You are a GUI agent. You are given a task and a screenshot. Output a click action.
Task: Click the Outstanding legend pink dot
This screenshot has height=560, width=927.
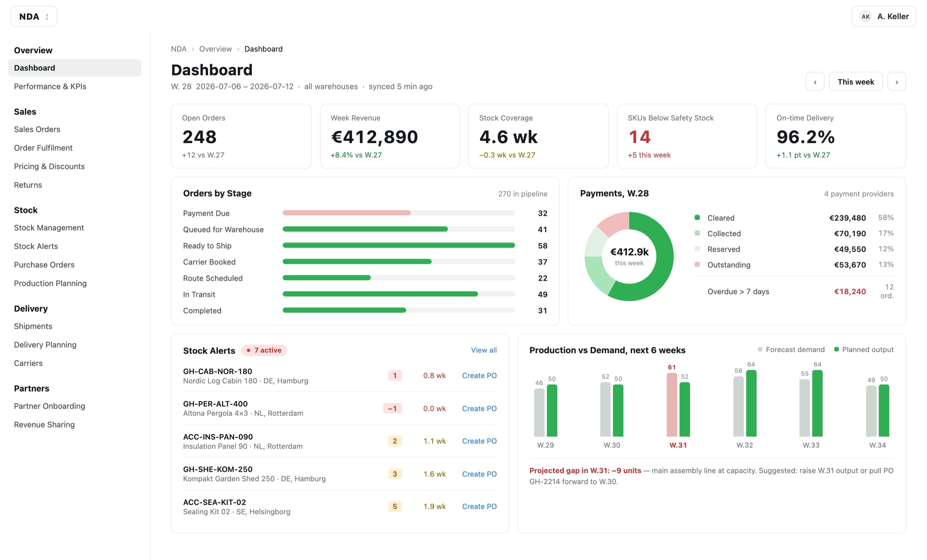697,265
